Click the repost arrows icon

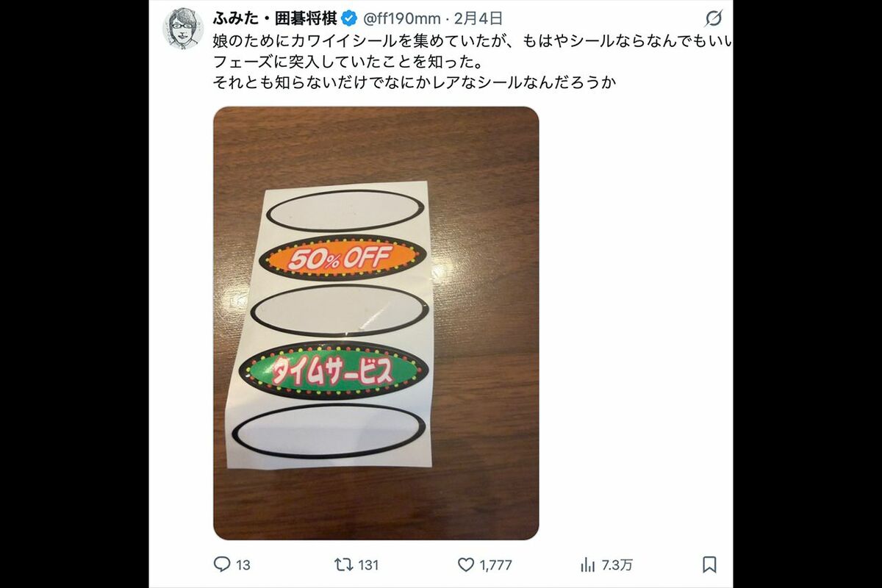(343, 564)
